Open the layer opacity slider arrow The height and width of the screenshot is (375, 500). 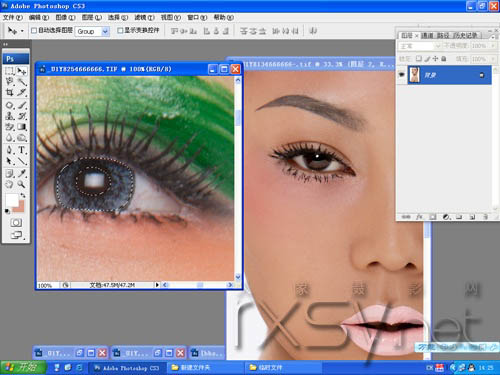(x=492, y=46)
